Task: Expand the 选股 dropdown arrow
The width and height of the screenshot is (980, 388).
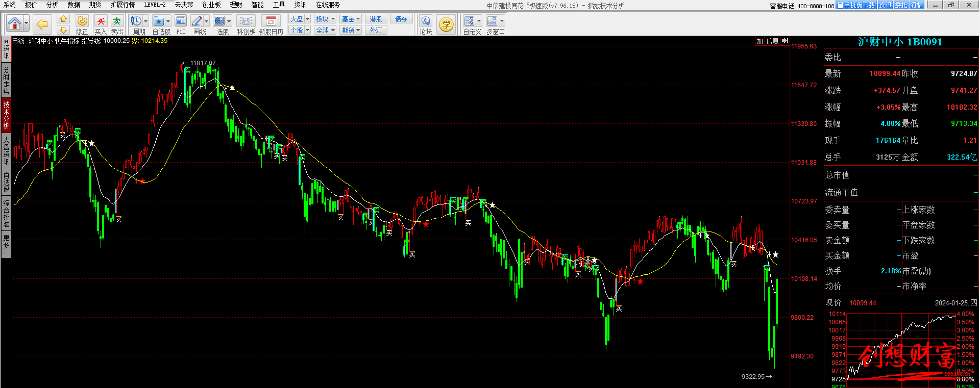Action: 229,21
